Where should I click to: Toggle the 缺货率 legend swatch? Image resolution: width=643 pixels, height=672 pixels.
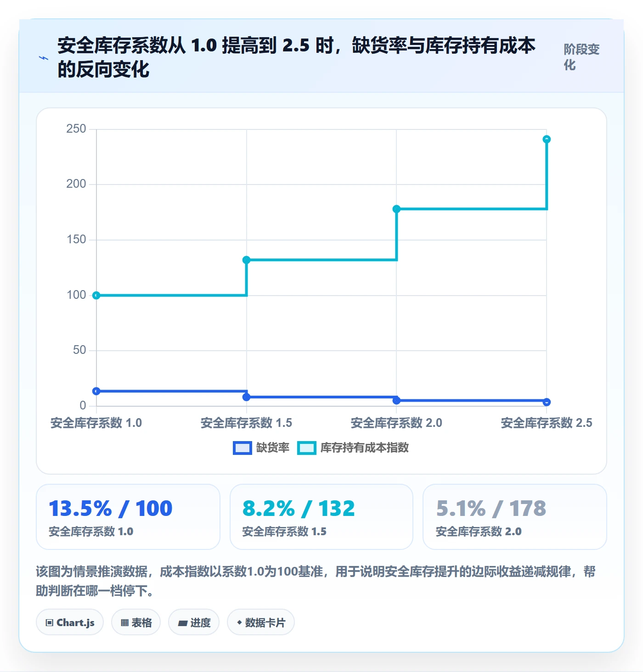coord(243,448)
